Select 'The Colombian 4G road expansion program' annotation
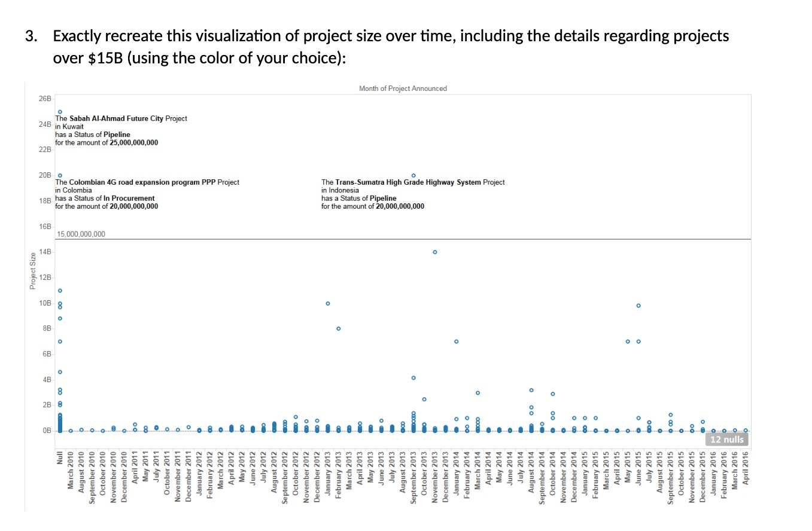Viewport: 812px width, 531px height. 147,182
